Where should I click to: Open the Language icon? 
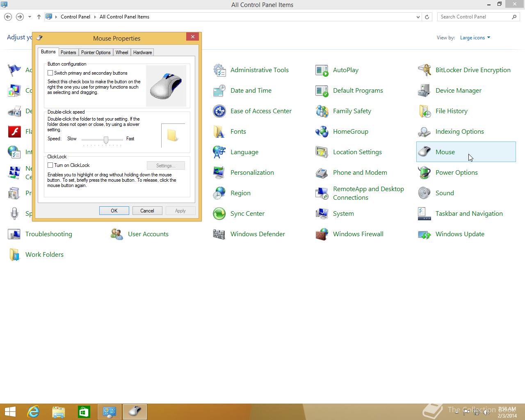(219, 152)
